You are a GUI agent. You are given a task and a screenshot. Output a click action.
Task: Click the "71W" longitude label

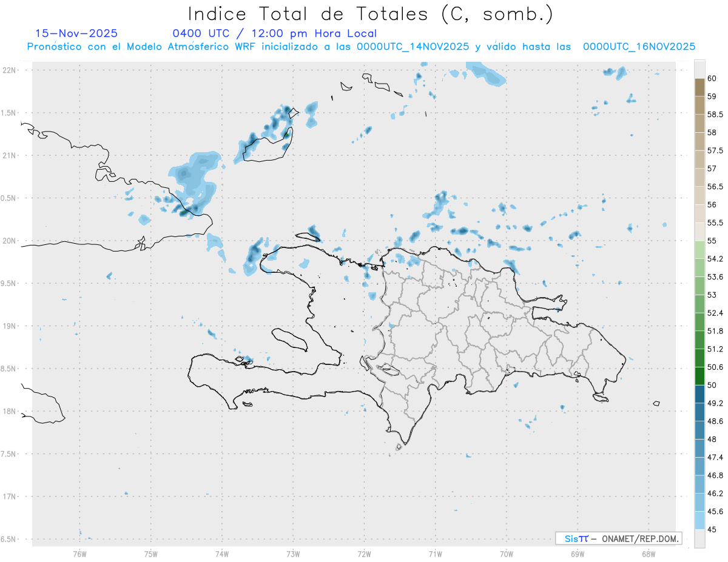click(435, 554)
